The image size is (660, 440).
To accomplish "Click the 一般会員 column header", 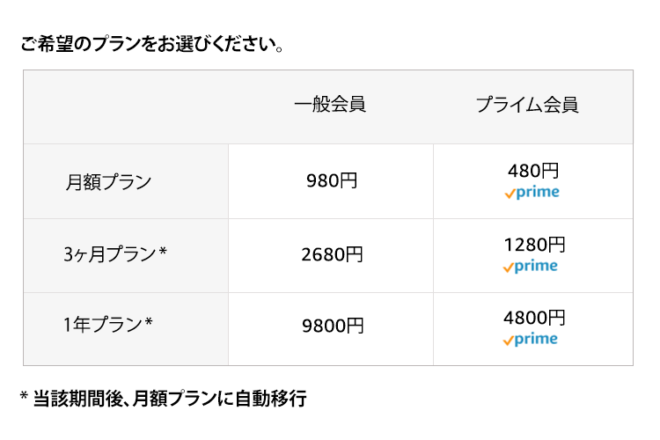I will click(330, 105).
